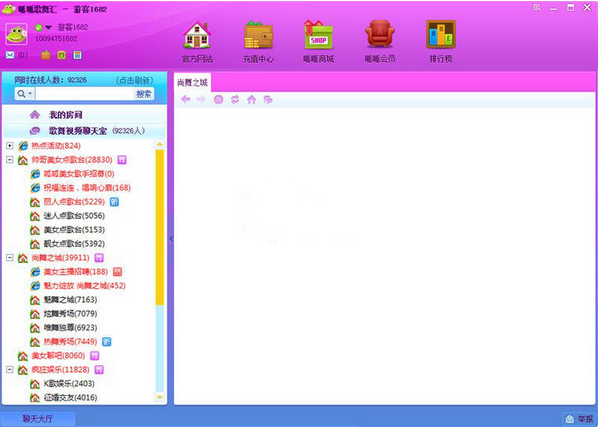Click the frog avatar picture
The width and height of the screenshot is (600, 430).
coord(16,31)
